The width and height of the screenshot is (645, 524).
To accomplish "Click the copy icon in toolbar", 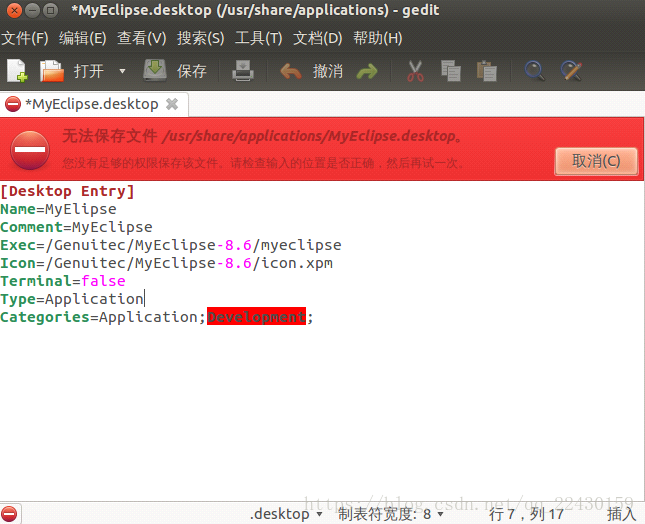I will pyautogui.click(x=451, y=71).
